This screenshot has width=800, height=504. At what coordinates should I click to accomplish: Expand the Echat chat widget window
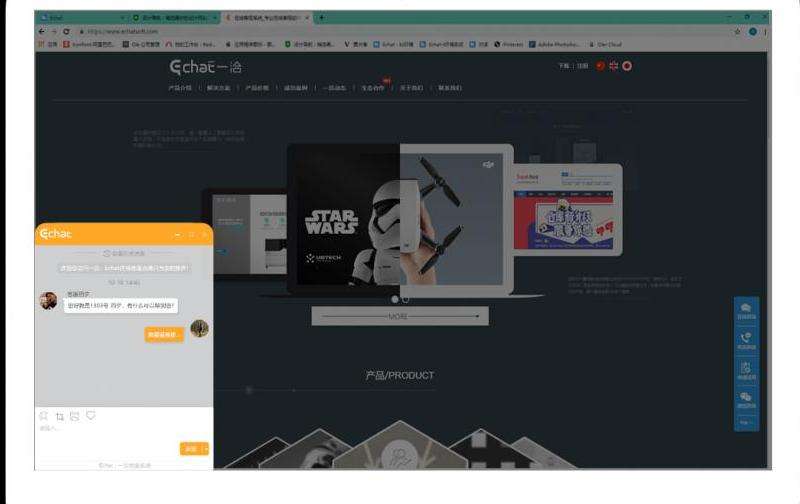[191, 235]
